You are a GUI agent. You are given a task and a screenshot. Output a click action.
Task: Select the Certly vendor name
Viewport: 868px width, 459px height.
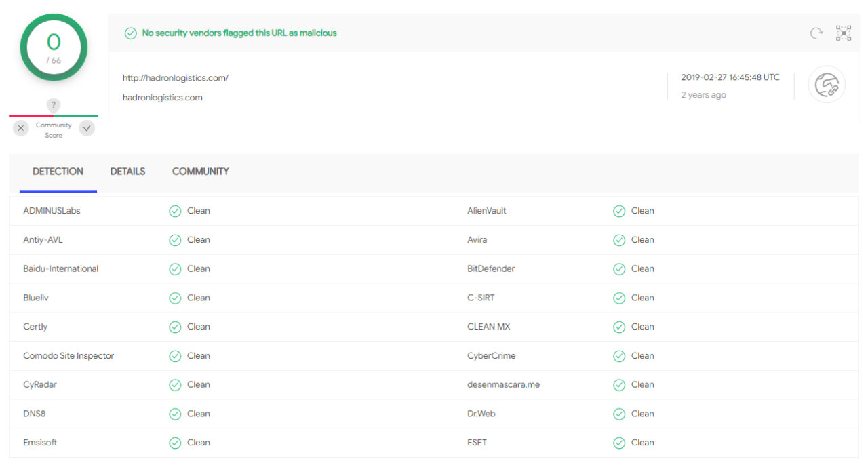[x=35, y=327]
